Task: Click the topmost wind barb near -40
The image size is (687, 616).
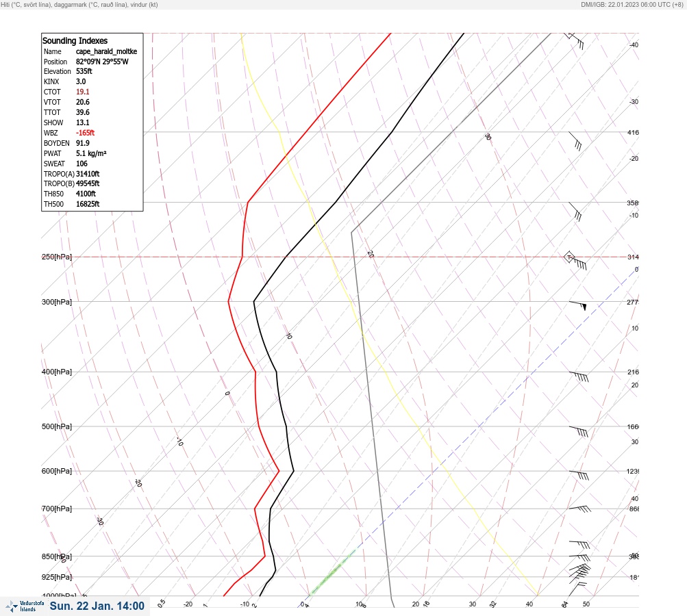Action: coord(575,40)
